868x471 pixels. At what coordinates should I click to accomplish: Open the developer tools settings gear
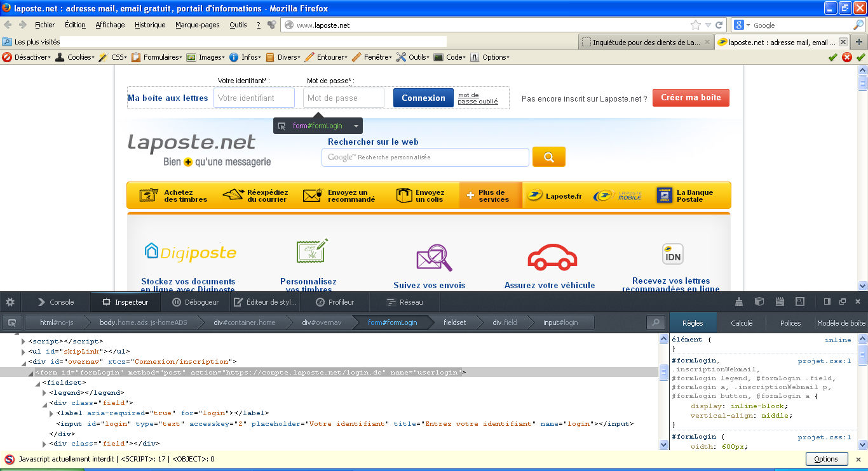click(x=11, y=302)
